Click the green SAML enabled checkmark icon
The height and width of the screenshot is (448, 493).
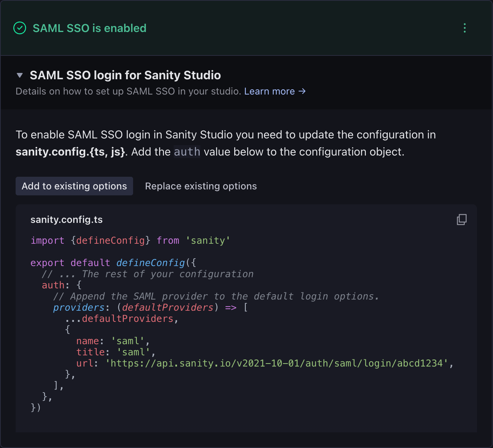[x=20, y=28]
